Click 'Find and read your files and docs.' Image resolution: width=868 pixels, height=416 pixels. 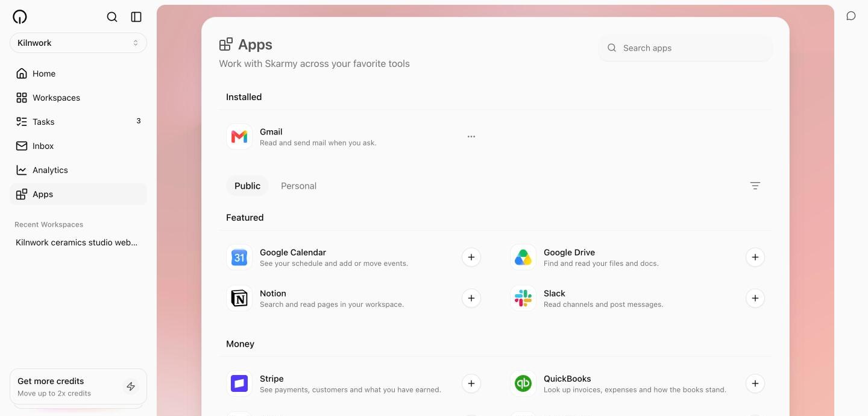(x=601, y=263)
